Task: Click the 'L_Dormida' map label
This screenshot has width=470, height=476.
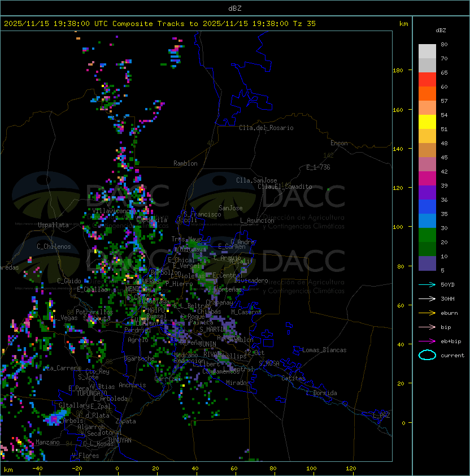Action: point(321,393)
